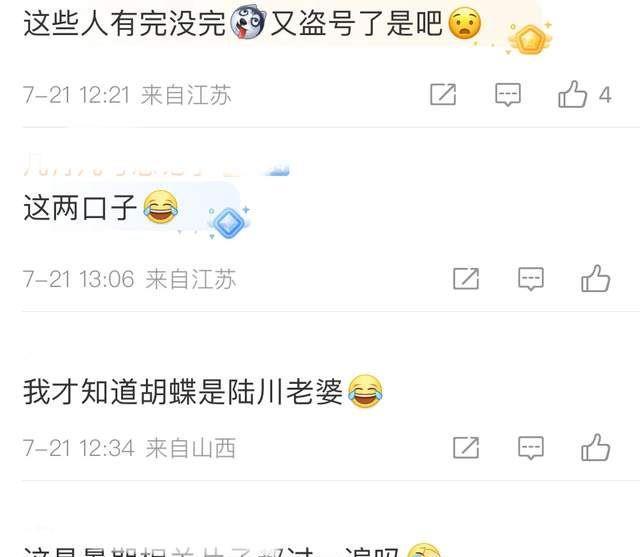The width and height of the screenshot is (640, 557).
Task: Tap timestamp 7-21 12:21 来自江苏
Action: click(127, 95)
